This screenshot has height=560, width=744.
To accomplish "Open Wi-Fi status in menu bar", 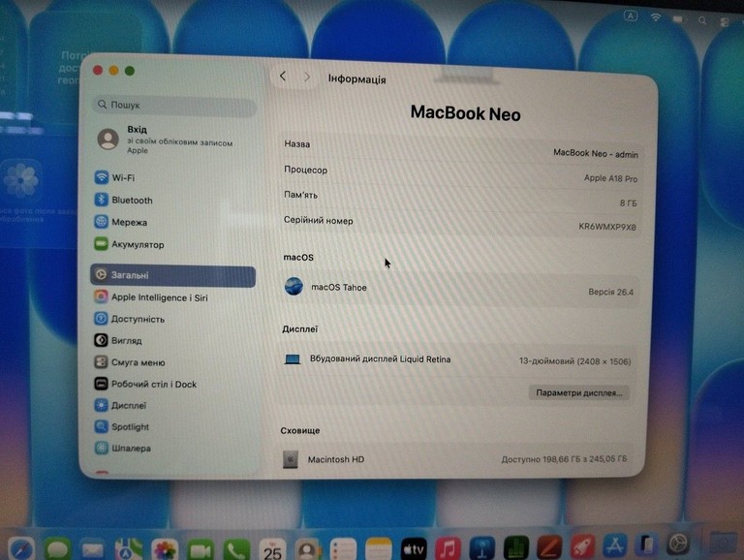I will pos(656,17).
